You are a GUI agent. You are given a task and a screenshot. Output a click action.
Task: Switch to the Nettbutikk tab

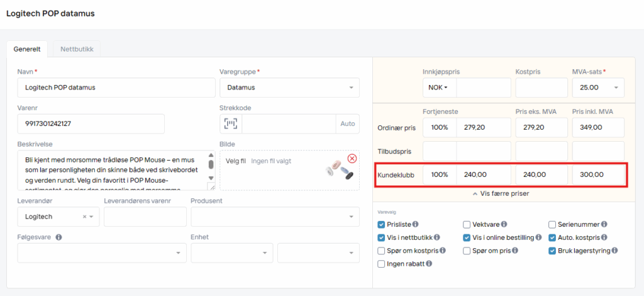pyautogui.click(x=77, y=48)
